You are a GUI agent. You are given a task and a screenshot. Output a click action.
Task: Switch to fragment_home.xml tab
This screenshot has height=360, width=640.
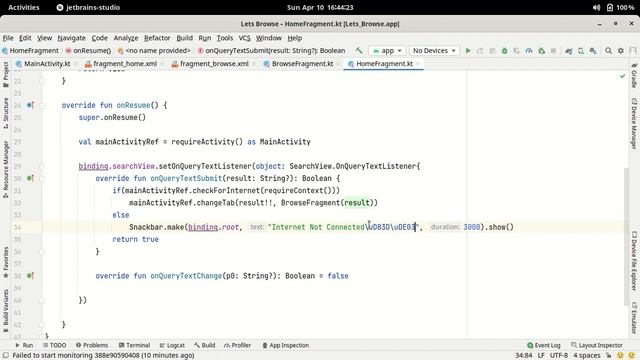(125, 64)
